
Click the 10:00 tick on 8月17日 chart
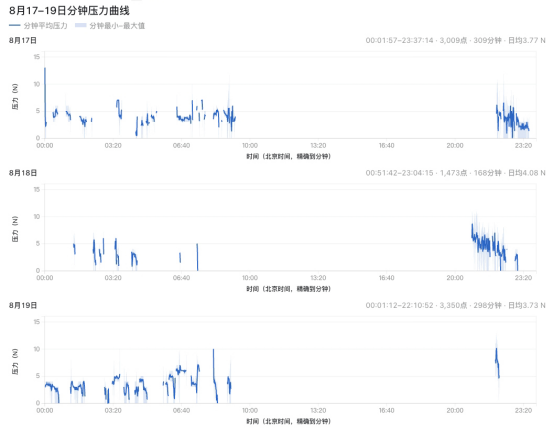pyautogui.click(x=250, y=146)
